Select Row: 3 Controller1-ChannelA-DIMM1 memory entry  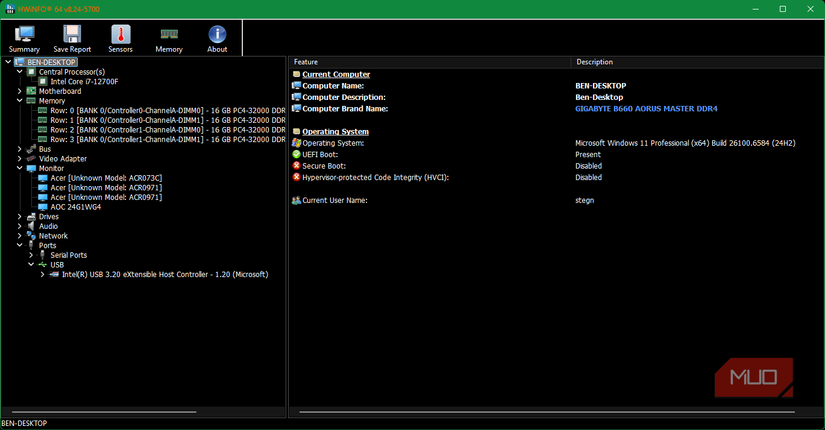point(167,139)
